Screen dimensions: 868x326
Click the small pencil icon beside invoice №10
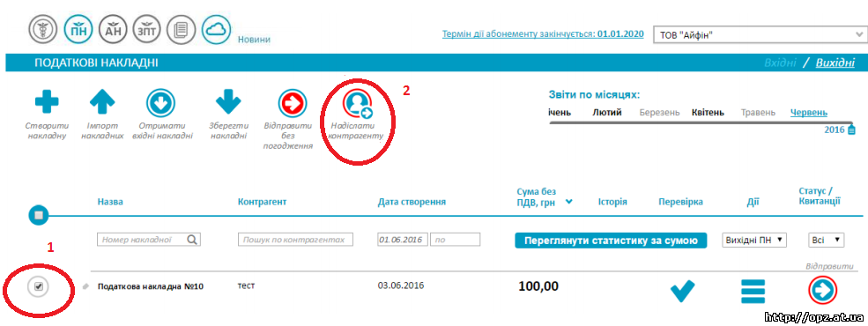[85, 286]
